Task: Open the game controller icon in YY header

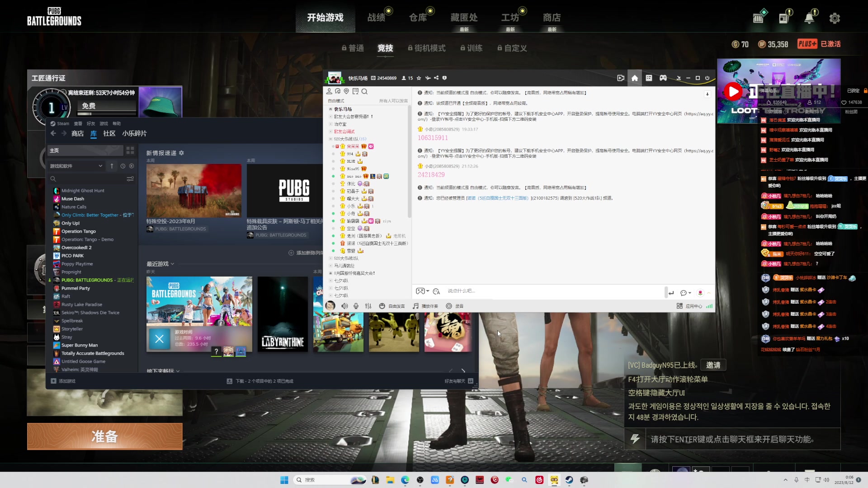Action: 663,78
